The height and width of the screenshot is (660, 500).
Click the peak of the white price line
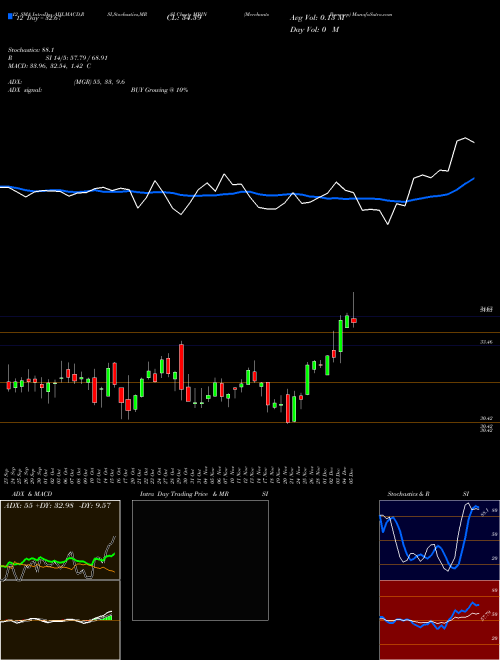[x=465, y=138]
